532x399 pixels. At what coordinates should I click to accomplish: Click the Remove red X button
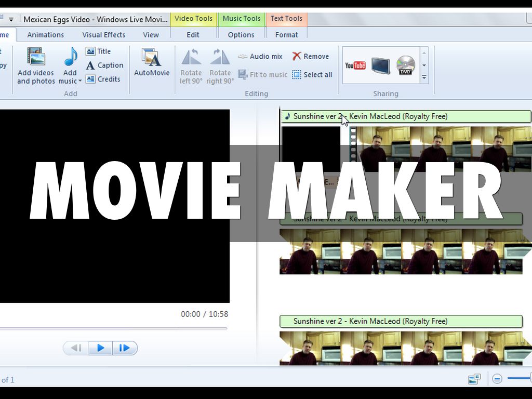(x=311, y=56)
